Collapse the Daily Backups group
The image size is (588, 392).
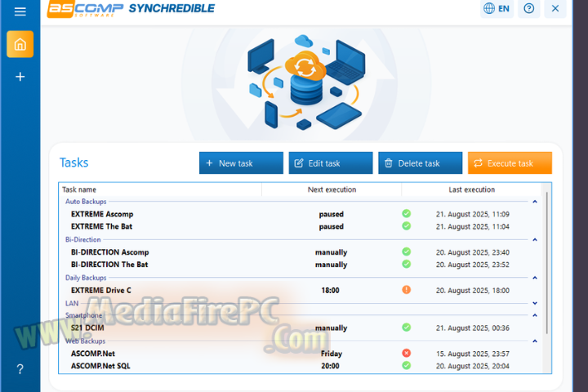(535, 278)
